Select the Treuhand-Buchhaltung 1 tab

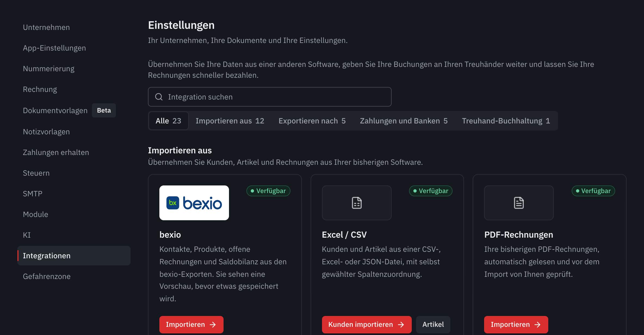click(506, 121)
